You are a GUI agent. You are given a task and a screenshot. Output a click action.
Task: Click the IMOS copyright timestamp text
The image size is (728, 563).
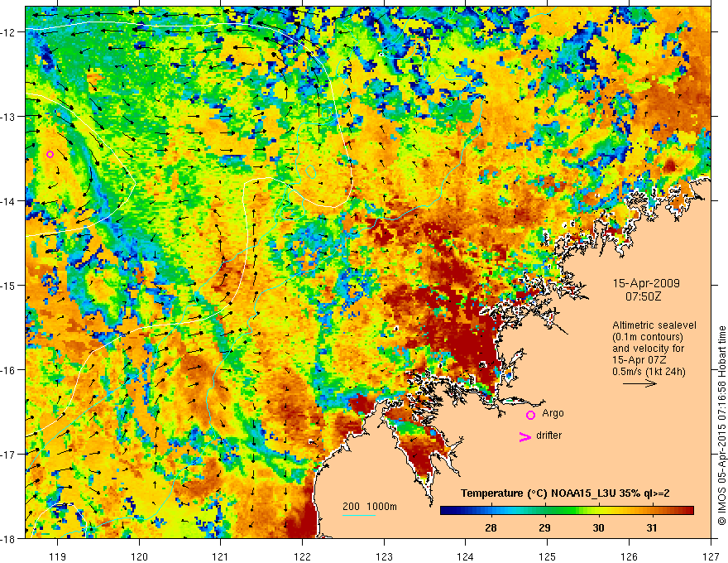click(x=721, y=425)
